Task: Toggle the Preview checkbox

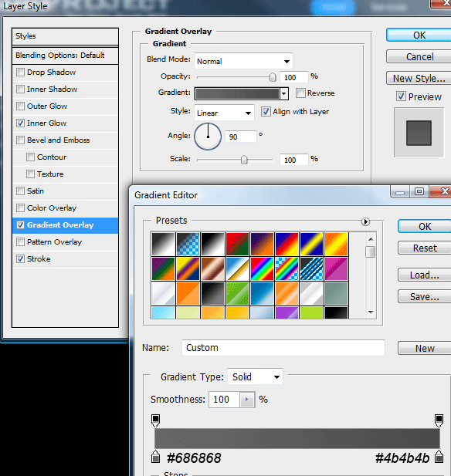Action: [401, 96]
